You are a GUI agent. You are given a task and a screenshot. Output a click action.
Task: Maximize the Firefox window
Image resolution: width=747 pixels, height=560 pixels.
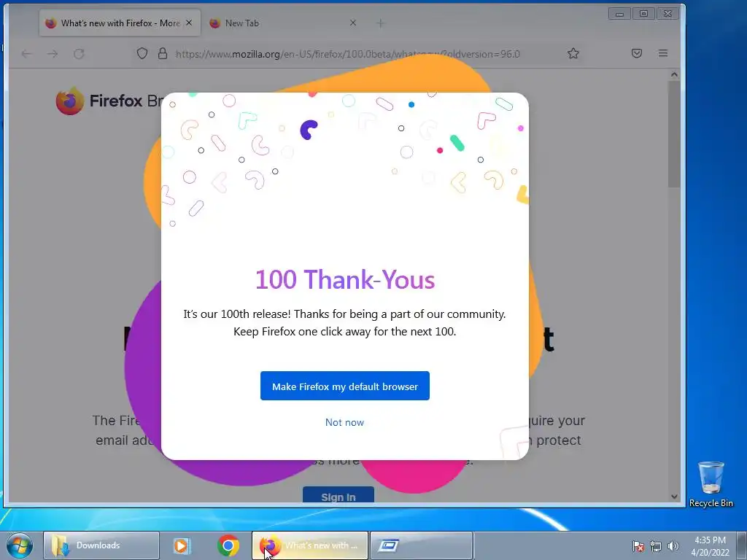click(x=643, y=14)
